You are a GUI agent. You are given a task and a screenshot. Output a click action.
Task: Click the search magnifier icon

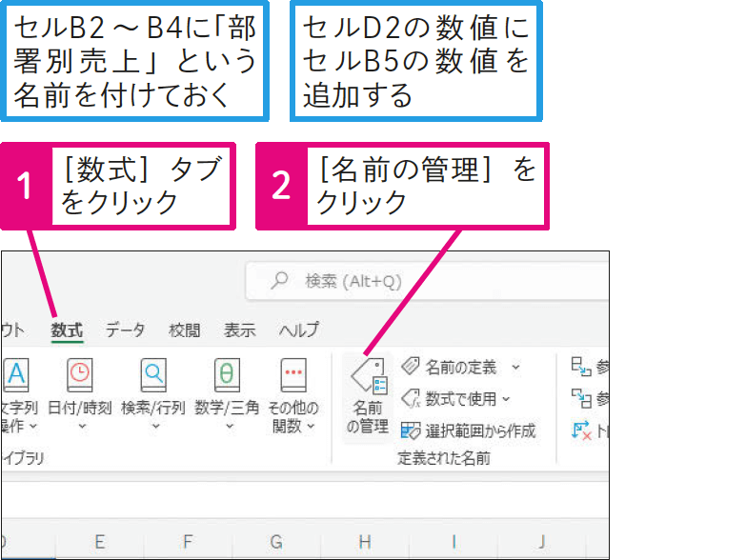click(279, 280)
